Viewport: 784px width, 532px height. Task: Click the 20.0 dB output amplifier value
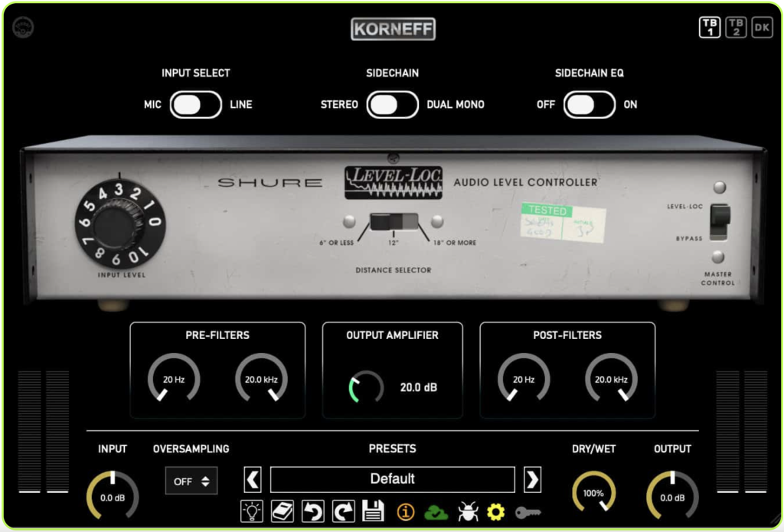[419, 387]
